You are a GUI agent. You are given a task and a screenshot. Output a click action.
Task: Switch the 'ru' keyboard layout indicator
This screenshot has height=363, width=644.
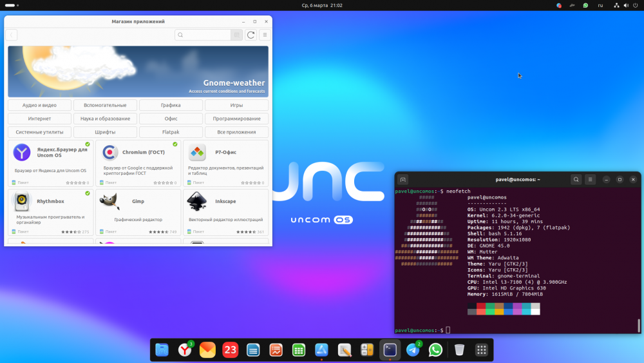coord(600,5)
